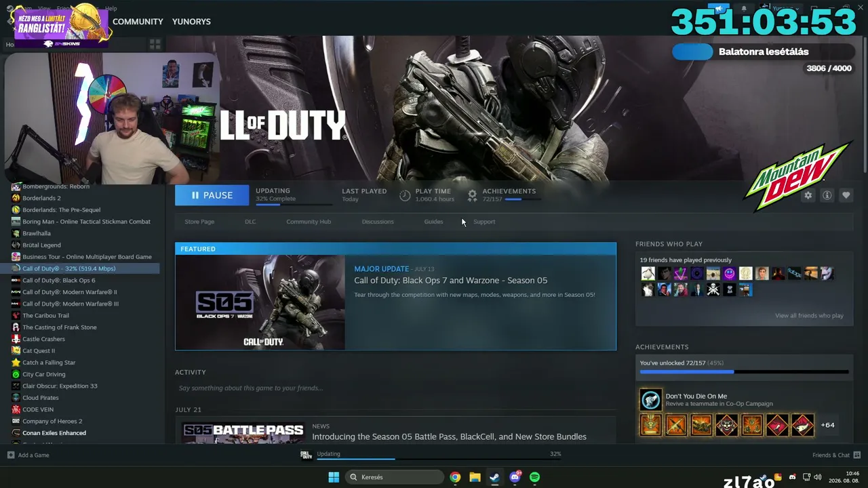868x488 pixels.
Task: Click the network icon in system tray
Action: [x=806, y=477]
